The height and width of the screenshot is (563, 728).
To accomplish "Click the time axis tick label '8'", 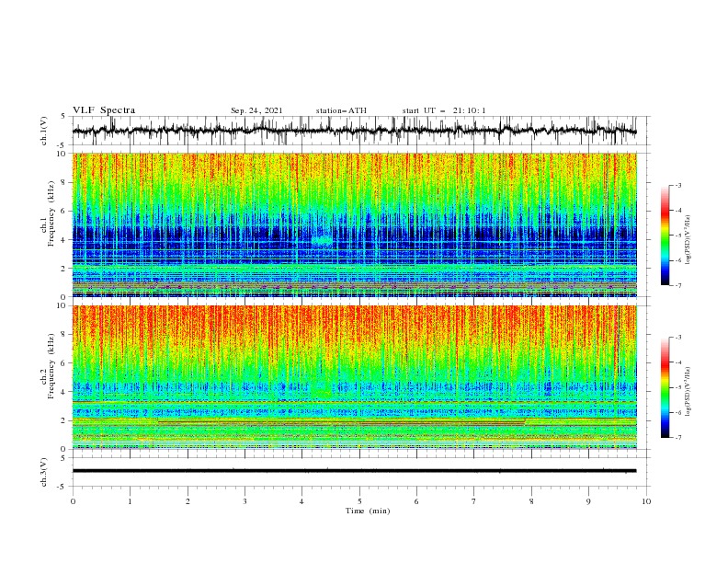I will point(531,501).
